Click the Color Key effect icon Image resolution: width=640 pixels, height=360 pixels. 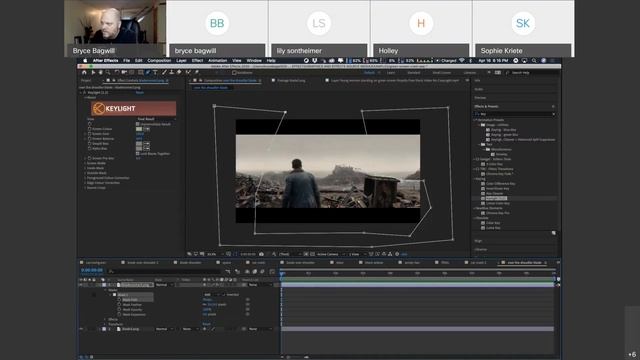(483, 223)
